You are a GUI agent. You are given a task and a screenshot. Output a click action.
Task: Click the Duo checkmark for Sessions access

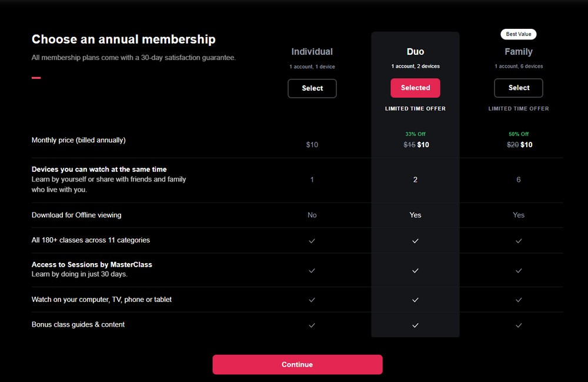pos(415,271)
